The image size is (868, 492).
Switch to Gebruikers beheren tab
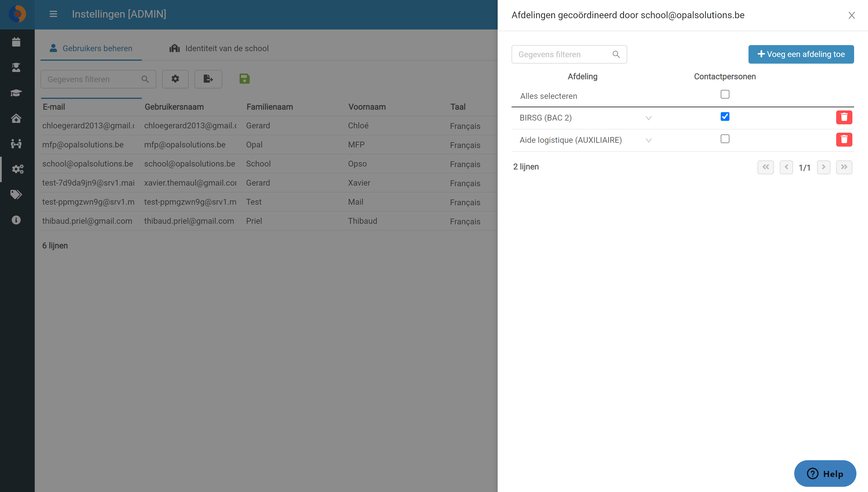[x=91, y=48]
